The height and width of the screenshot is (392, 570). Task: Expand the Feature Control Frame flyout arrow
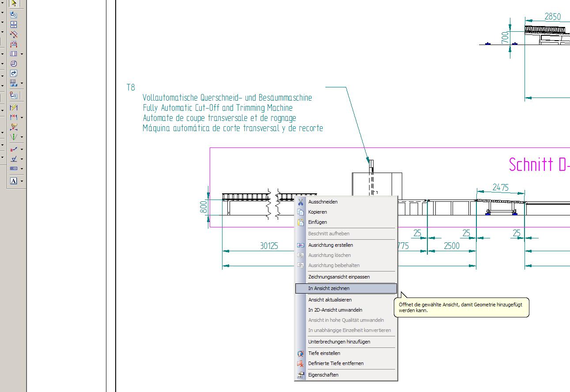tap(22, 169)
